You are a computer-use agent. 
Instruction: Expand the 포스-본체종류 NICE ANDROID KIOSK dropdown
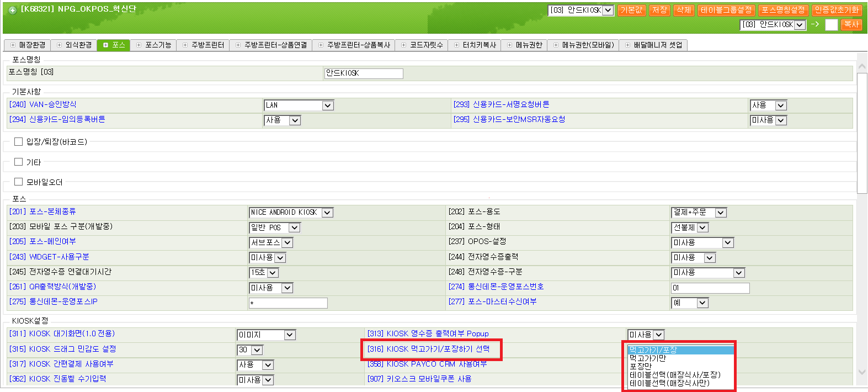(x=327, y=213)
